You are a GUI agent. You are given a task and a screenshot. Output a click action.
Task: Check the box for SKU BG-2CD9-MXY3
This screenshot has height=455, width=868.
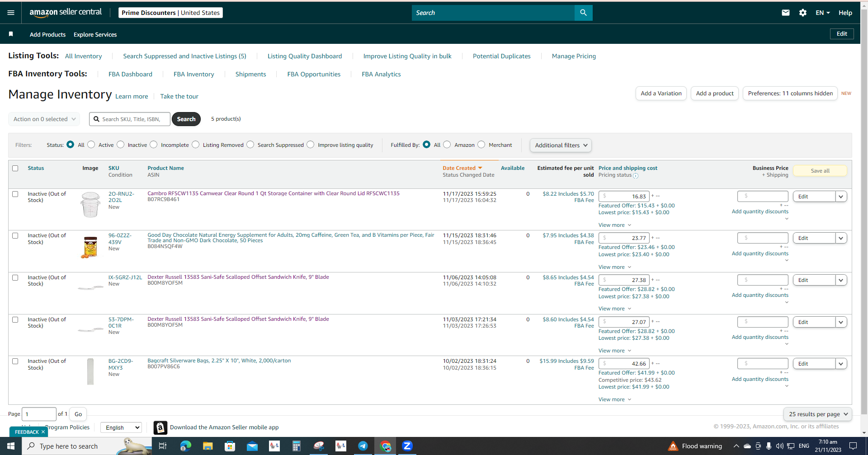(x=15, y=361)
